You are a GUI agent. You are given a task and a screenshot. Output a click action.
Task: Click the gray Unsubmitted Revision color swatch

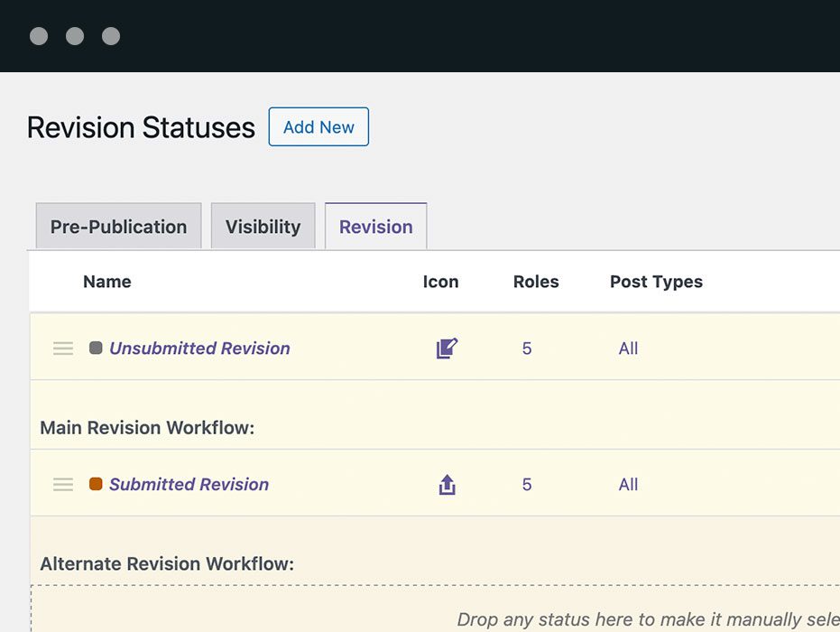96,348
